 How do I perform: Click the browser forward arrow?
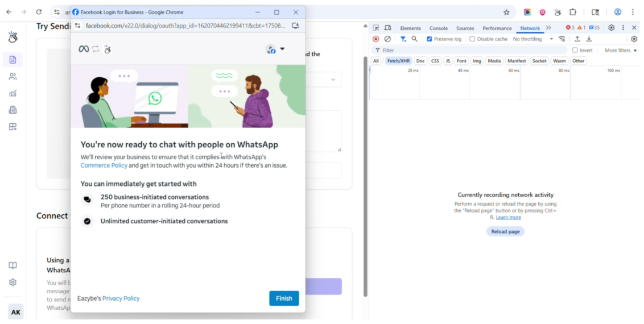[24, 13]
